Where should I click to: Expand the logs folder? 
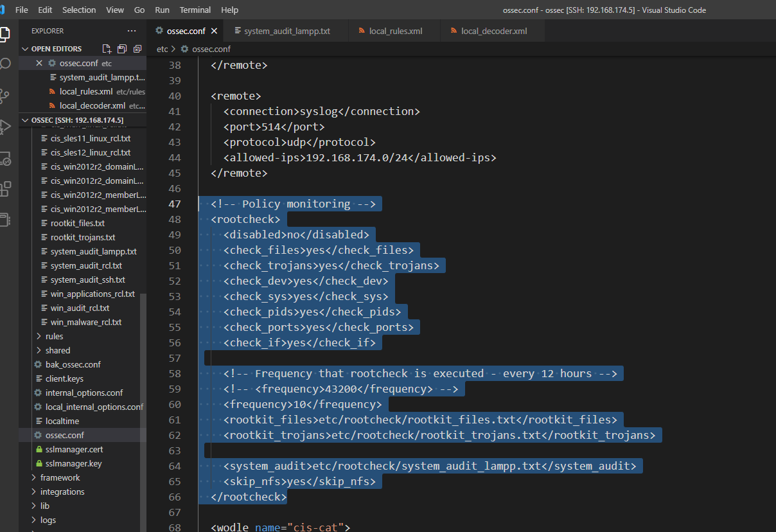click(43, 520)
